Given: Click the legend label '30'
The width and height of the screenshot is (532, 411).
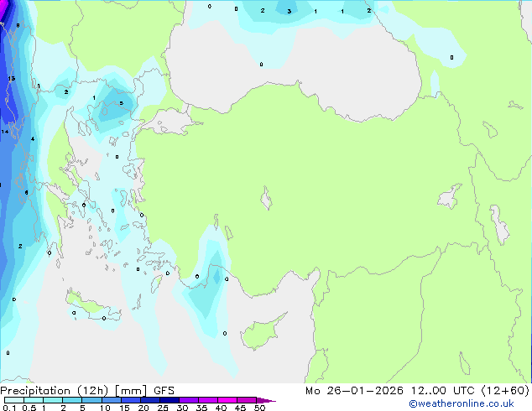Looking at the screenshot, I should point(182,408).
